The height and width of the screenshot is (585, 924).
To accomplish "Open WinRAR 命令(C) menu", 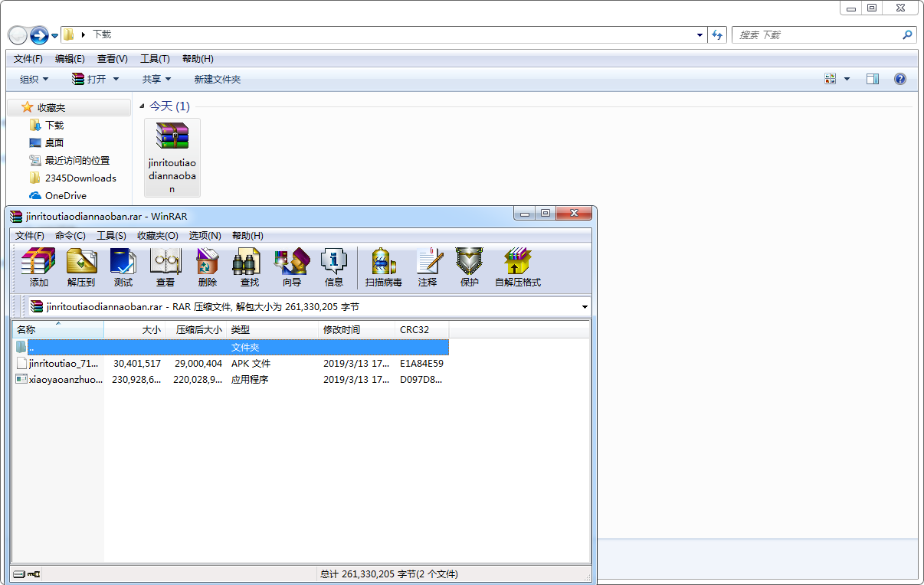I will point(70,235).
